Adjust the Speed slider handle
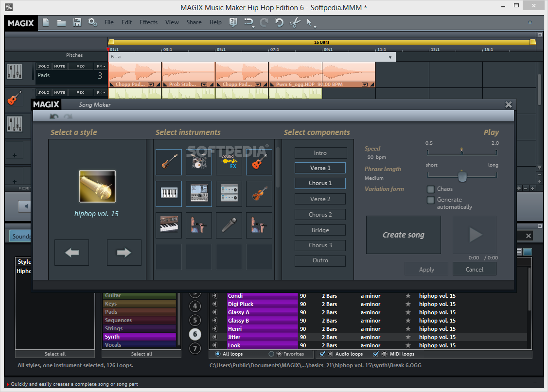The image size is (548, 392). (x=461, y=151)
